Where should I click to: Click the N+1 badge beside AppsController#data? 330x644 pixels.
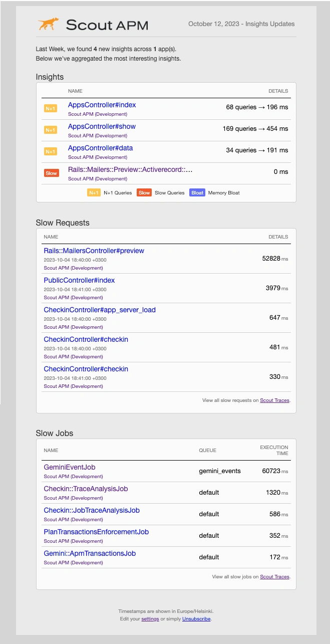coord(51,151)
